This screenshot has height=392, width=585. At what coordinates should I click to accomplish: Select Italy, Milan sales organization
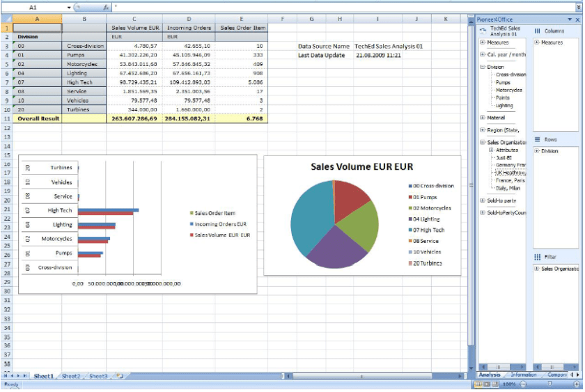[x=508, y=189]
